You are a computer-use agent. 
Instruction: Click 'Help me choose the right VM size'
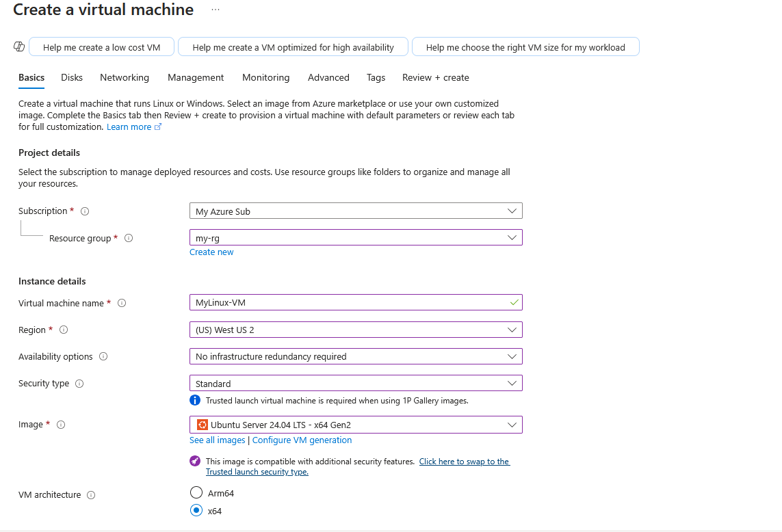[x=525, y=47]
